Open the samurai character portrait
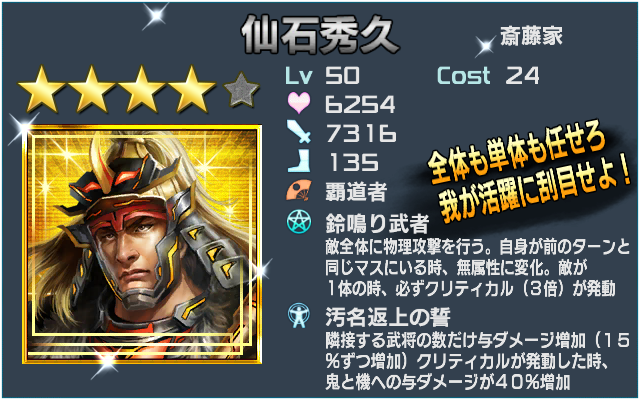This screenshot has height=400, width=640. pos(142,244)
